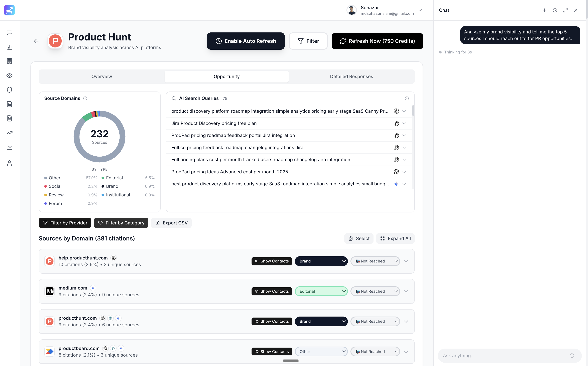This screenshot has width=588, height=366.
Task: Open the chat messages icon in sidebar
Action: pyautogui.click(x=9, y=32)
